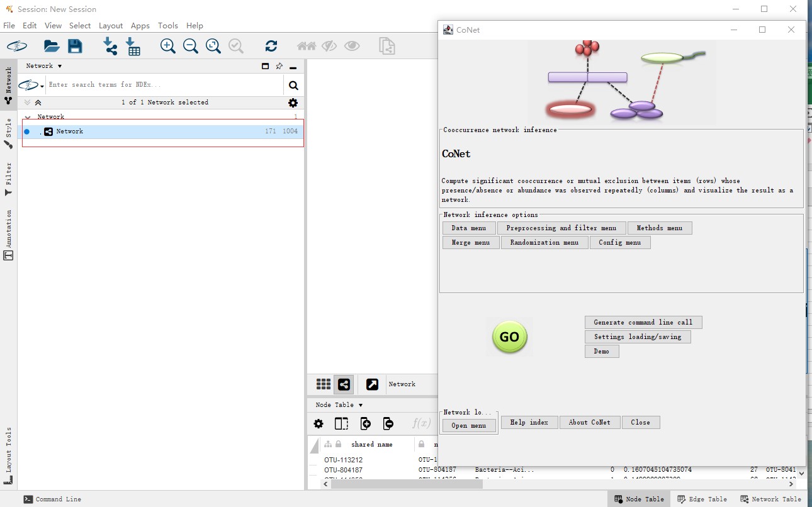
Task: Click the NDEx logo icon in the main toolbar
Action: click(x=17, y=46)
